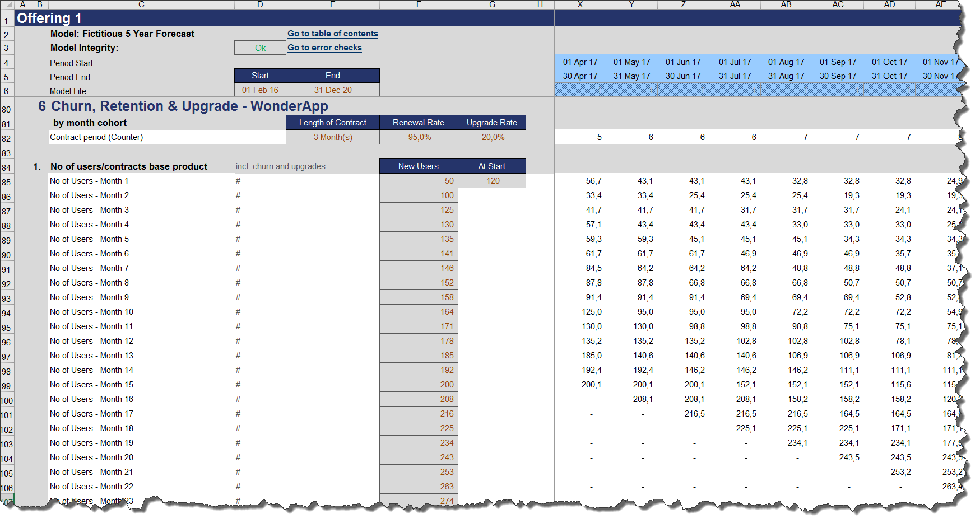Select New Users value '164' for Month 10
This screenshot has height=523, width=980.
pyautogui.click(x=419, y=312)
